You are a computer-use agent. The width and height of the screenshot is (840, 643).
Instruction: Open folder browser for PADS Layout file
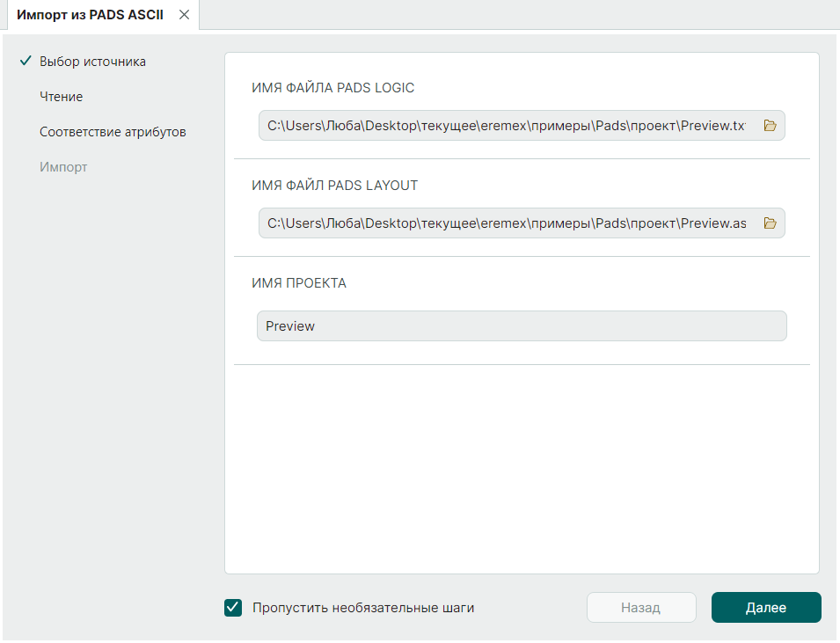pyautogui.click(x=770, y=223)
